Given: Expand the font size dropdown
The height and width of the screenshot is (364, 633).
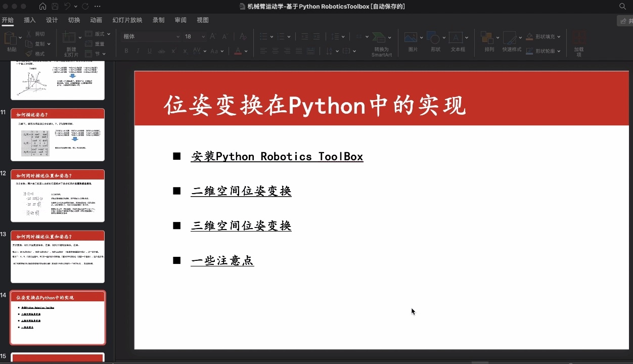Looking at the screenshot, I should [x=202, y=36].
